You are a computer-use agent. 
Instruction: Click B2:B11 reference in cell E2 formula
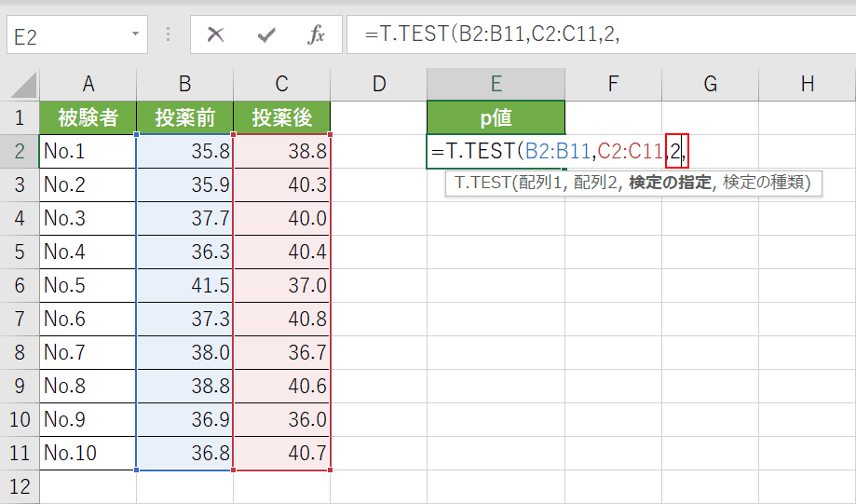557,151
